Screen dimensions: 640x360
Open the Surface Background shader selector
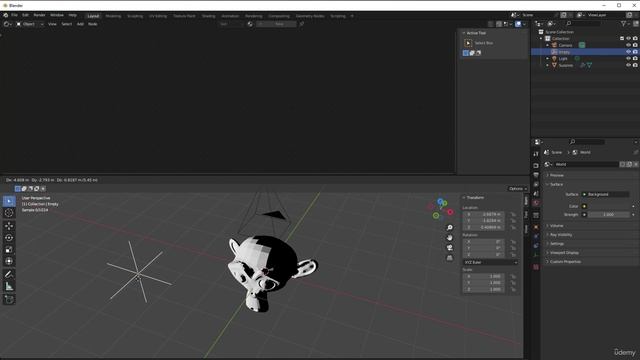click(606, 194)
